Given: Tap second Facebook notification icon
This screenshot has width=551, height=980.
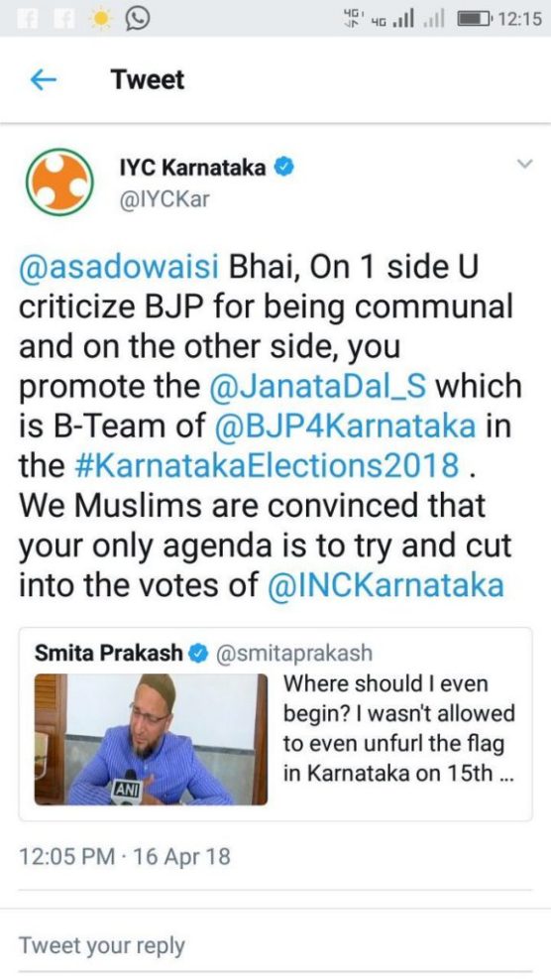Looking at the screenshot, I should 62,20.
